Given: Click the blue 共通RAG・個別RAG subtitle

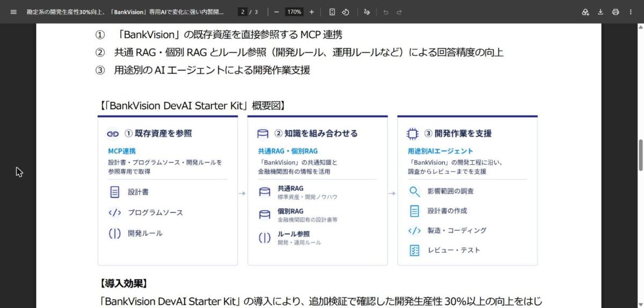Looking at the screenshot, I should click(288, 151).
